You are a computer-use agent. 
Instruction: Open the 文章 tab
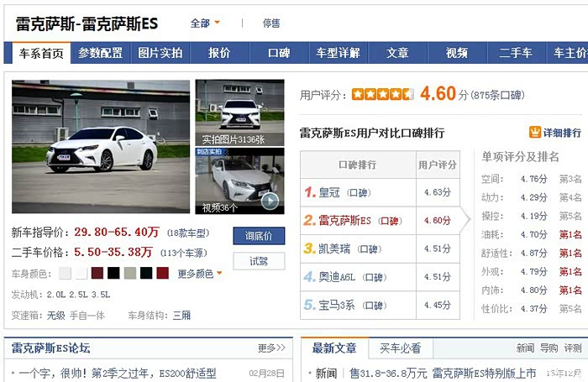pos(397,53)
